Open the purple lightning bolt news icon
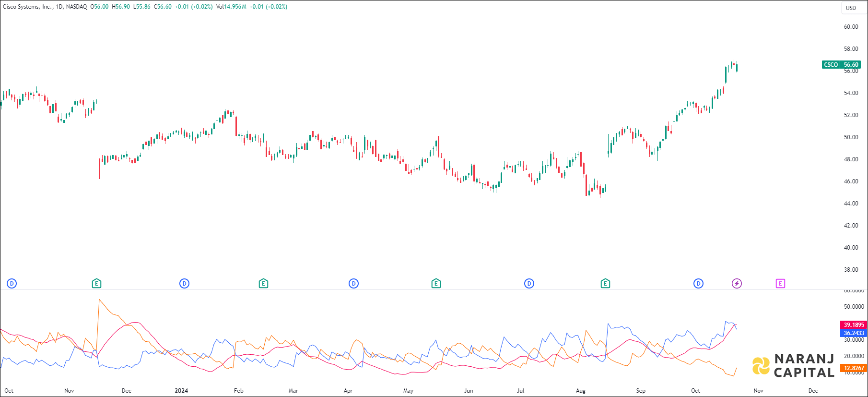Image resolution: width=868 pixels, height=397 pixels. (x=737, y=284)
